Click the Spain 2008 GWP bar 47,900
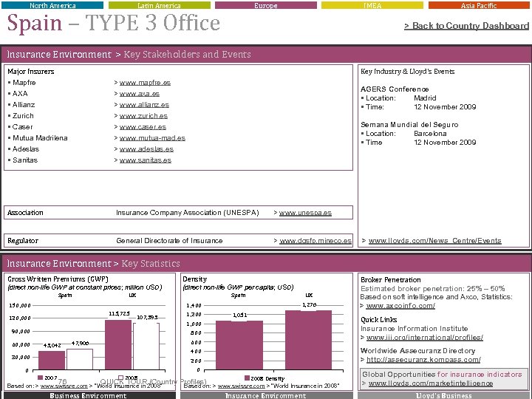 79,359
